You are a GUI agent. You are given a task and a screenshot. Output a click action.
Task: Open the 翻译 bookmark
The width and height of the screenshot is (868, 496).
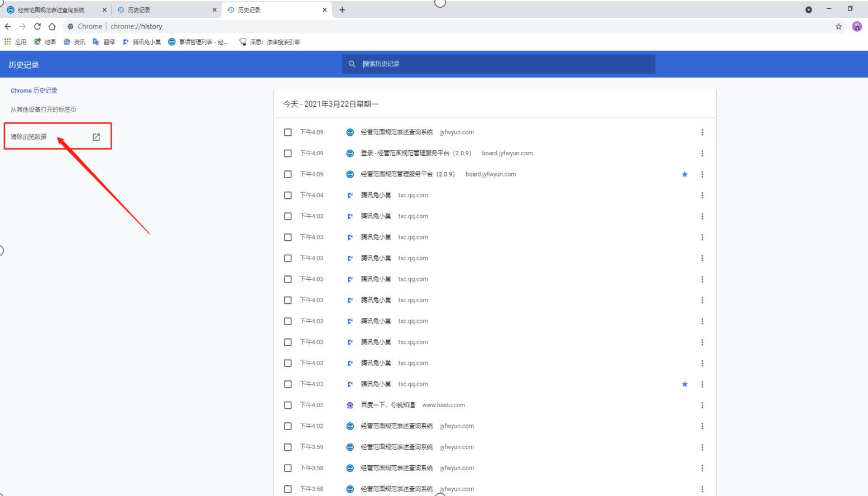tap(104, 42)
